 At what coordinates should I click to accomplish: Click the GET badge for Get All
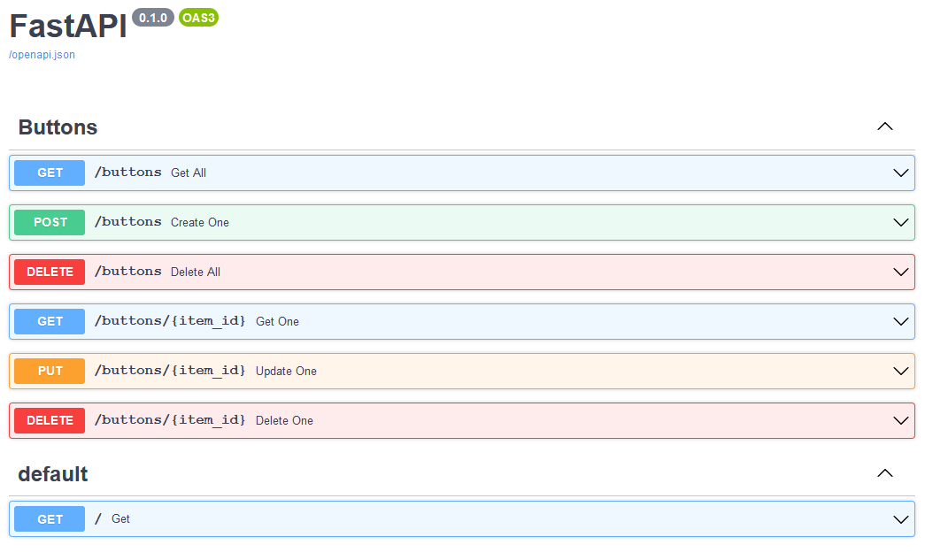[x=50, y=173]
